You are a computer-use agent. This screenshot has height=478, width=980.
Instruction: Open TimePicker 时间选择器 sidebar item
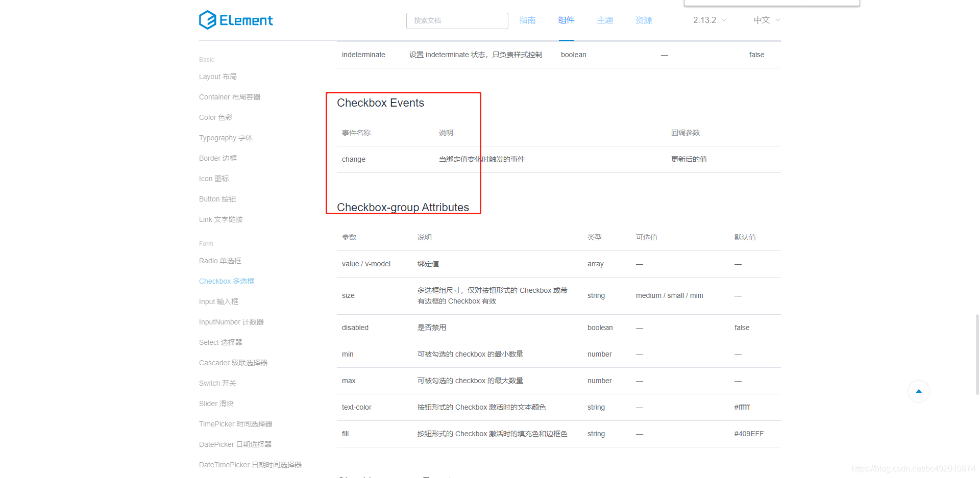[x=235, y=424]
